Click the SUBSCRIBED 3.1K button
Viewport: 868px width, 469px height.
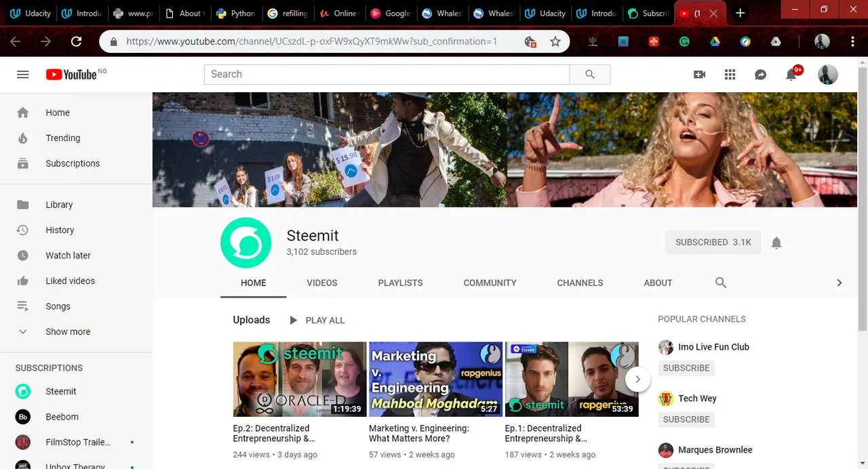coord(713,242)
